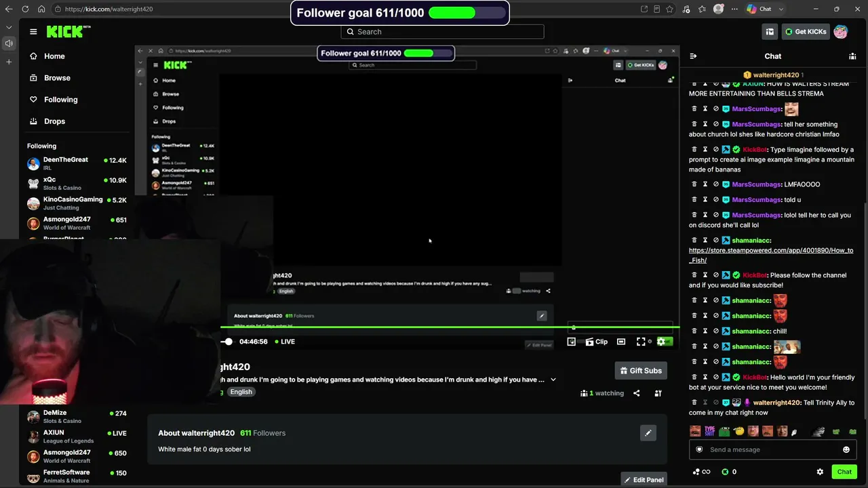
Task: Click the chat shield icon in message box
Action: click(x=699, y=449)
